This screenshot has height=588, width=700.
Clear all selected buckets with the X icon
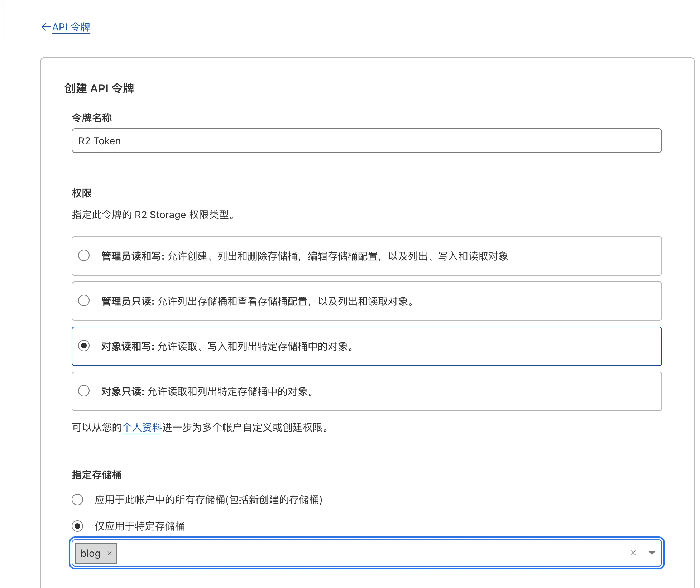click(633, 553)
